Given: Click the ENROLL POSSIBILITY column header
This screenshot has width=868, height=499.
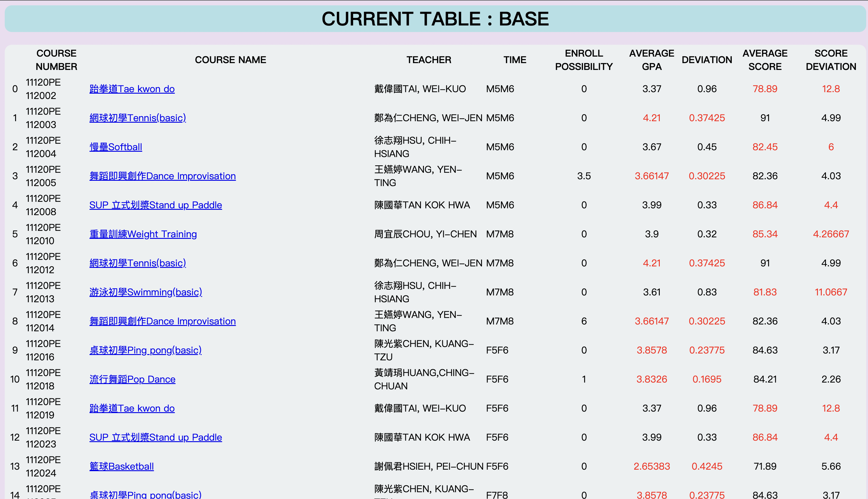Looking at the screenshot, I should tap(584, 60).
